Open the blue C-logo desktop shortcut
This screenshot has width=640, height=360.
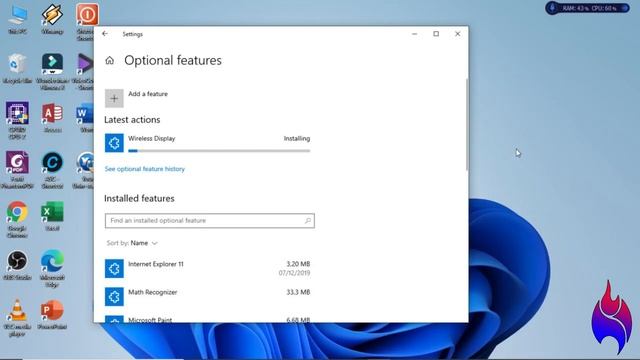52,170
